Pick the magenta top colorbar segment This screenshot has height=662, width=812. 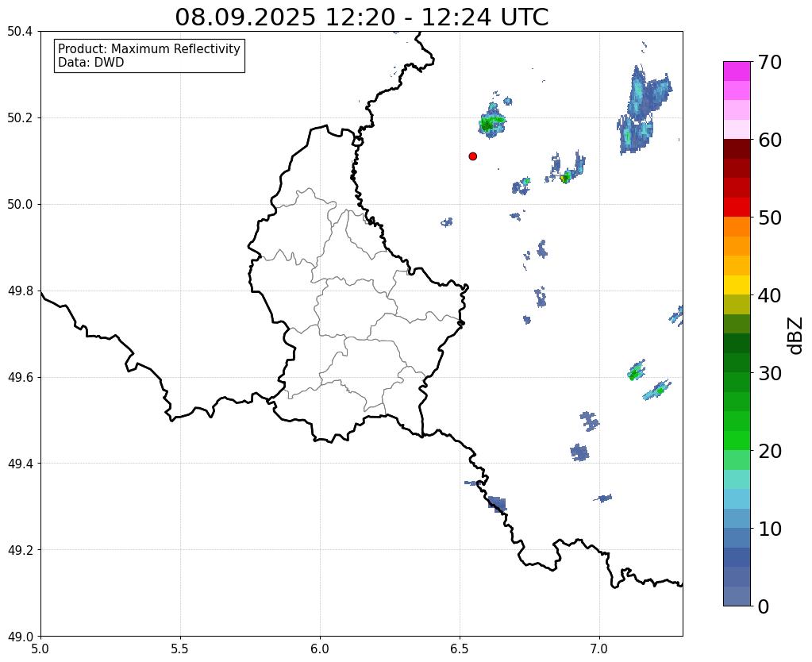point(737,71)
